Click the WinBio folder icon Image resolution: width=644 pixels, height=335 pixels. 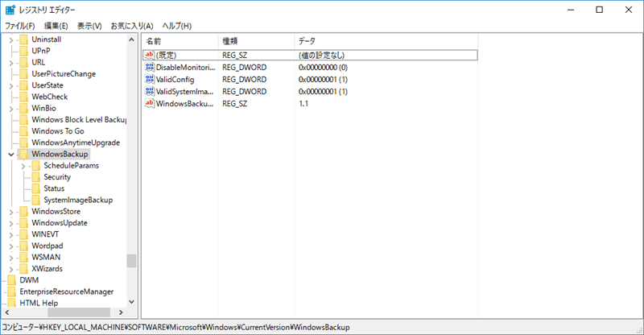(x=24, y=109)
